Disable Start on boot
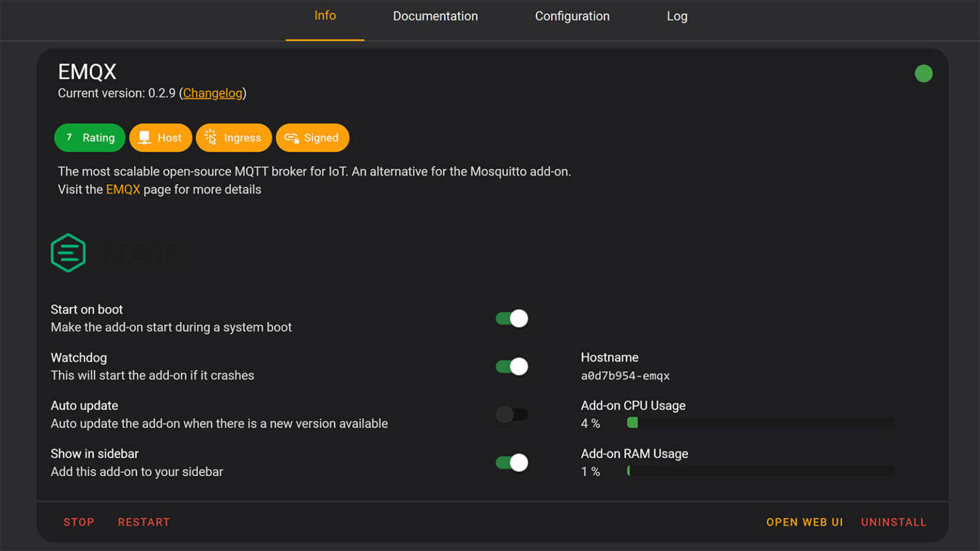This screenshot has width=980, height=551. (510, 318)
